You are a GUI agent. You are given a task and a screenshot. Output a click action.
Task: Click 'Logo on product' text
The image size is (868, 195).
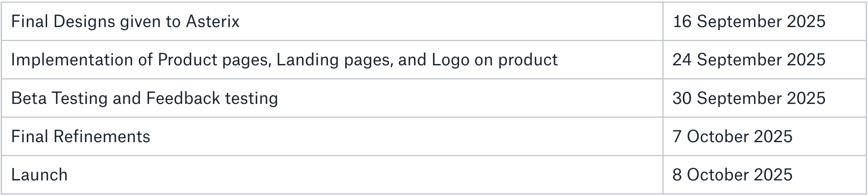[495, 60]
